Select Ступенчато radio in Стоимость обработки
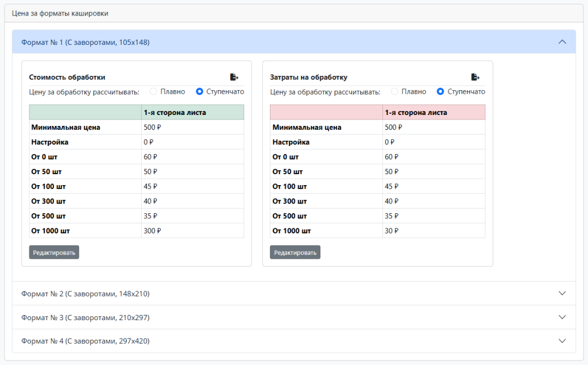This screenshot has height=365, width=588. tap(200, 91)
